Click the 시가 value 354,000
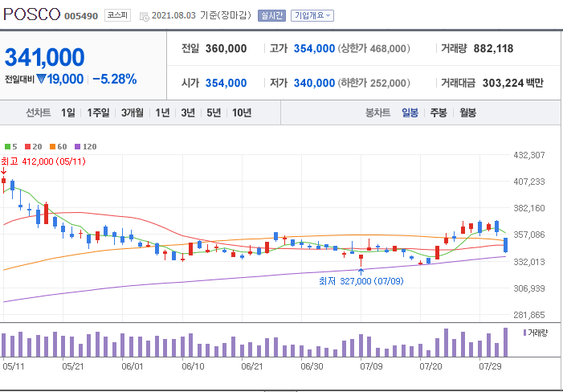Viewport: 563px width, 392px height. [x=226, y=83]
